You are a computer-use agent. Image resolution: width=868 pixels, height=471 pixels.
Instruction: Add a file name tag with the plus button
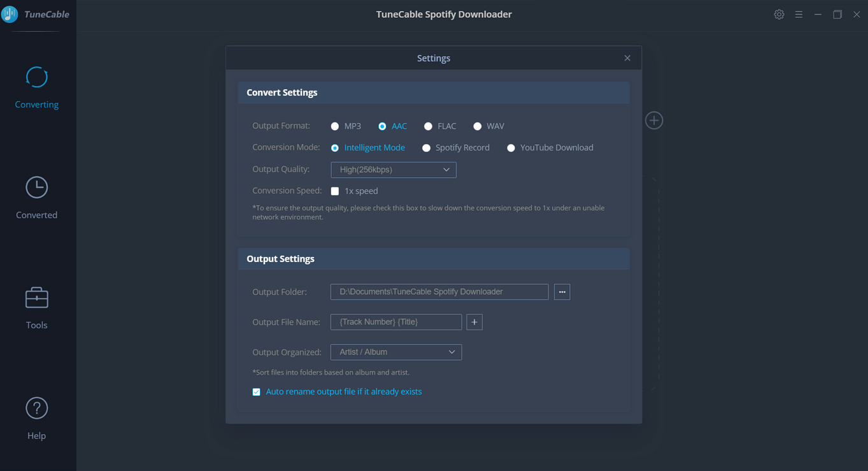tap(474, 322)
